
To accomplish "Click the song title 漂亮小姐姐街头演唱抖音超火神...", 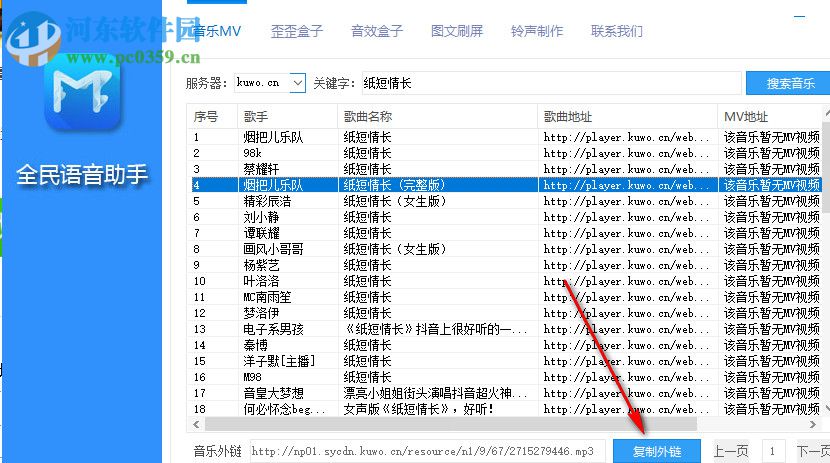I will pyautogui.click(x=435, y=393).
